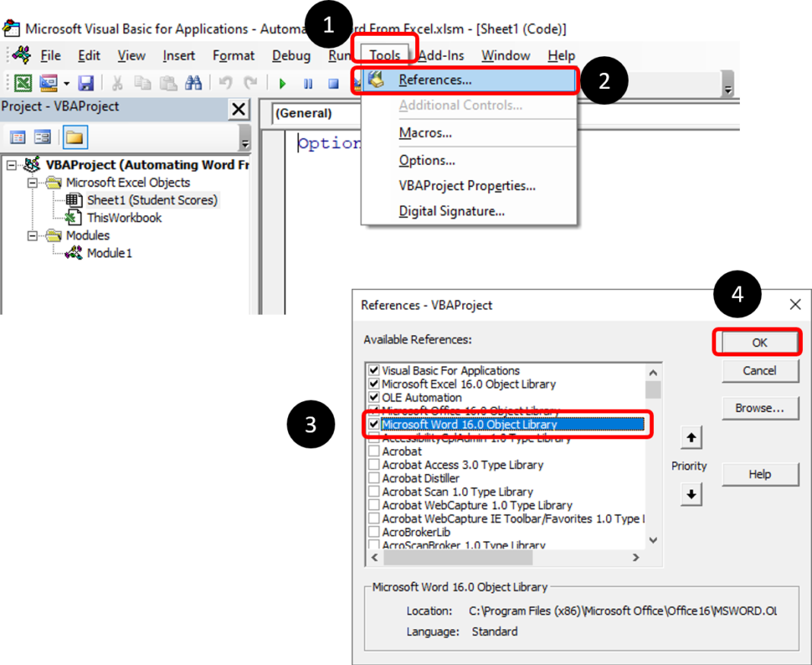Viewport: 812px width, 665px height.
Task: Click references list scroll down arrow
Action: pyautogui.click(x=654, y=541)
